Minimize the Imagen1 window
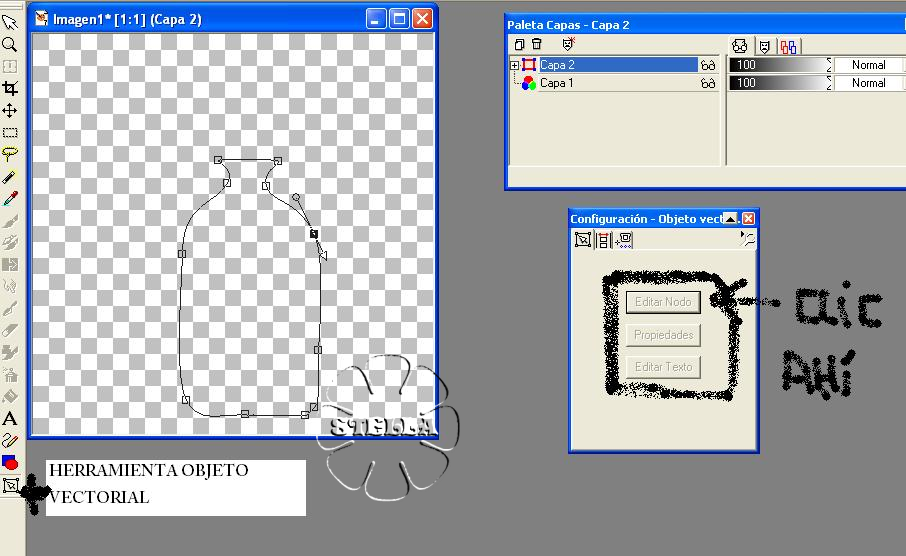The image size is (906, 556). click(376, 19)
